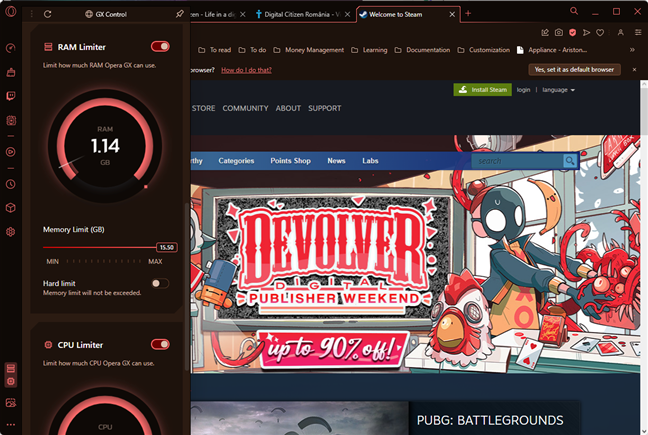Click the Memory Limit tick scale
This screenshot has height=435, width=648.
(x=104, y=261)
